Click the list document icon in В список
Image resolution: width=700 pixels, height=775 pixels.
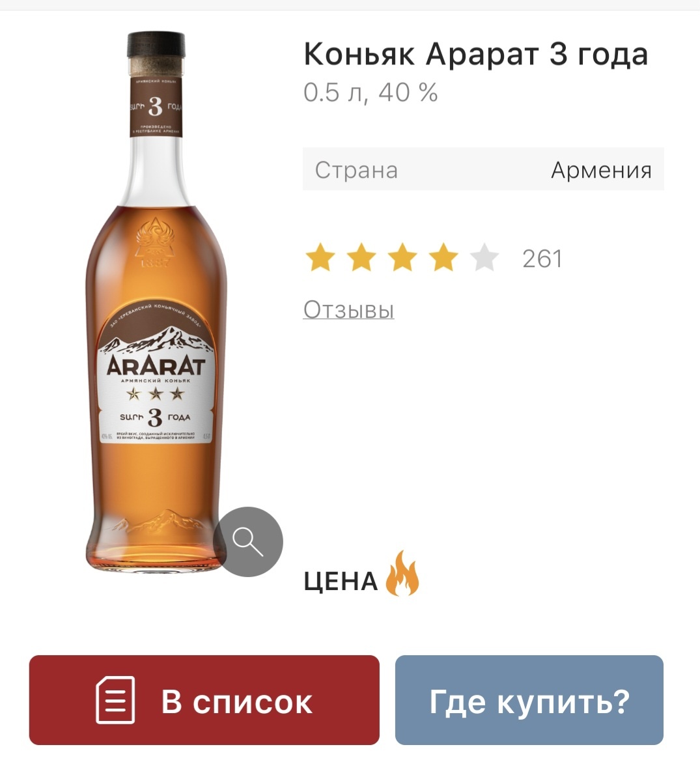(x=115, y=700)
